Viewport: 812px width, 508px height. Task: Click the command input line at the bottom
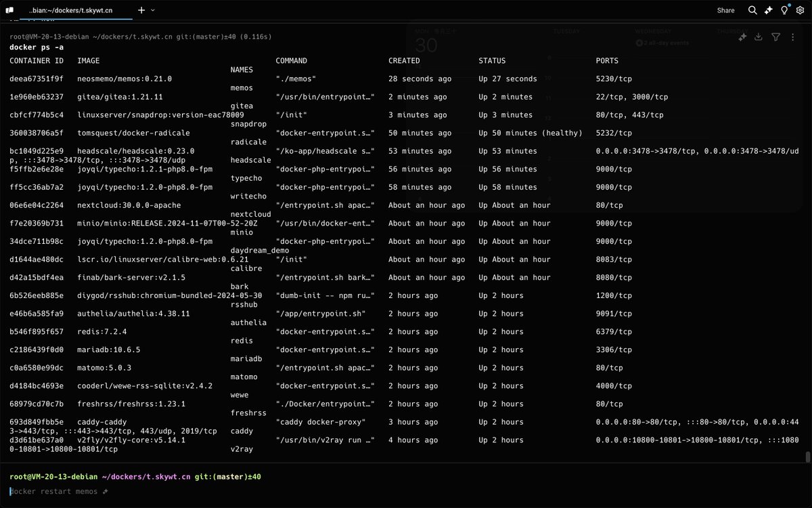[406, 492]
